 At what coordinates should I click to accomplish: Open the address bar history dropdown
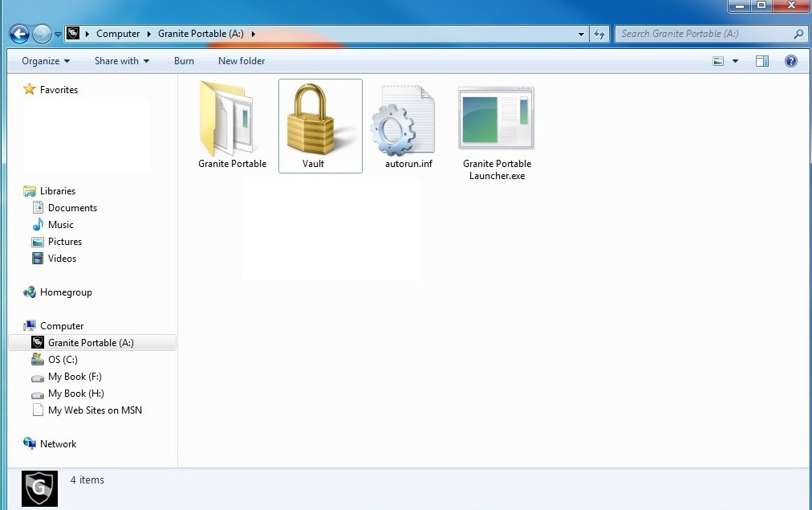(581, 35)
